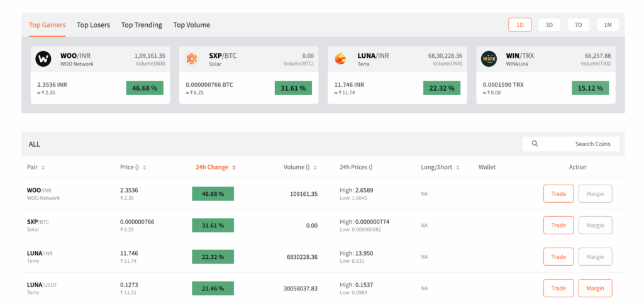Click the 22.32 % badge in LUNA card
Image resolution: width=644 pixels, height=303 pixels.
pos(441,88)
